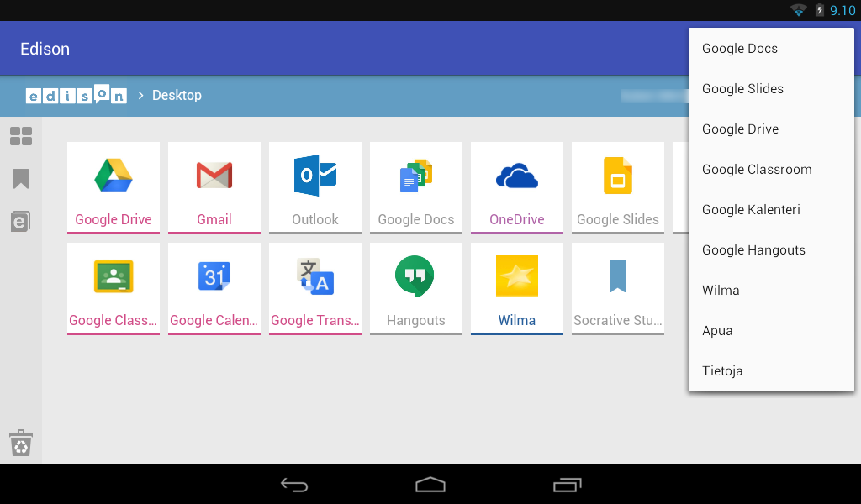Choose Google Hangouts from the overflow menu
The width and height of the screenshot is (861, 504).
click(771, 250)
